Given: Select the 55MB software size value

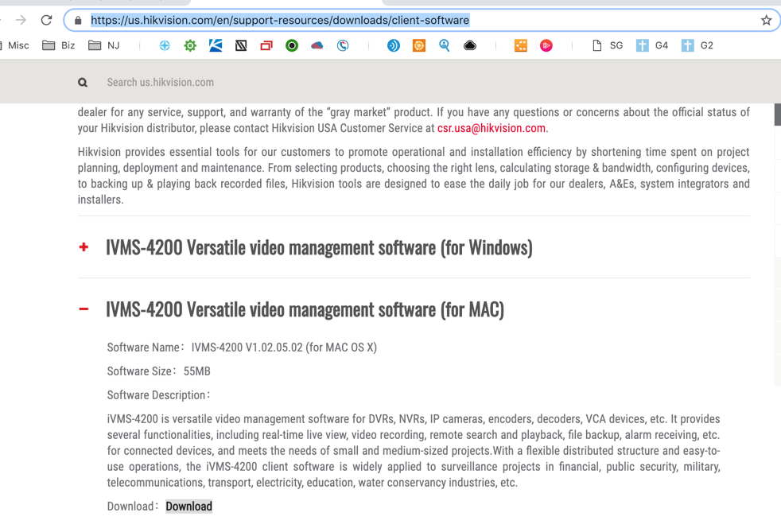Looking at the screenshot, I should 196,371.
